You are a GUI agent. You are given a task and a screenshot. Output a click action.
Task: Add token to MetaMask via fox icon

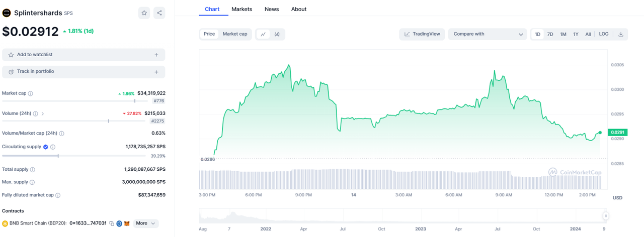tap(127, 223)
